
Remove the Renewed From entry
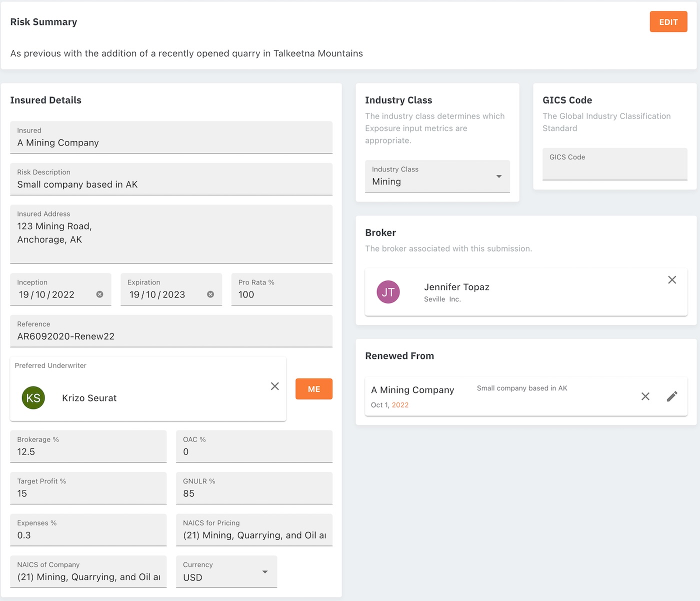[x=645, y=396]
